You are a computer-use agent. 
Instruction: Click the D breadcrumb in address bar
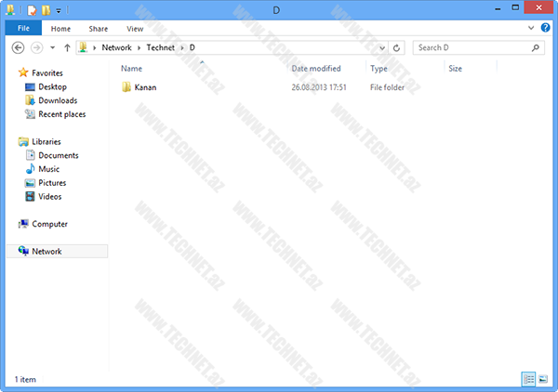coord(193,47)
